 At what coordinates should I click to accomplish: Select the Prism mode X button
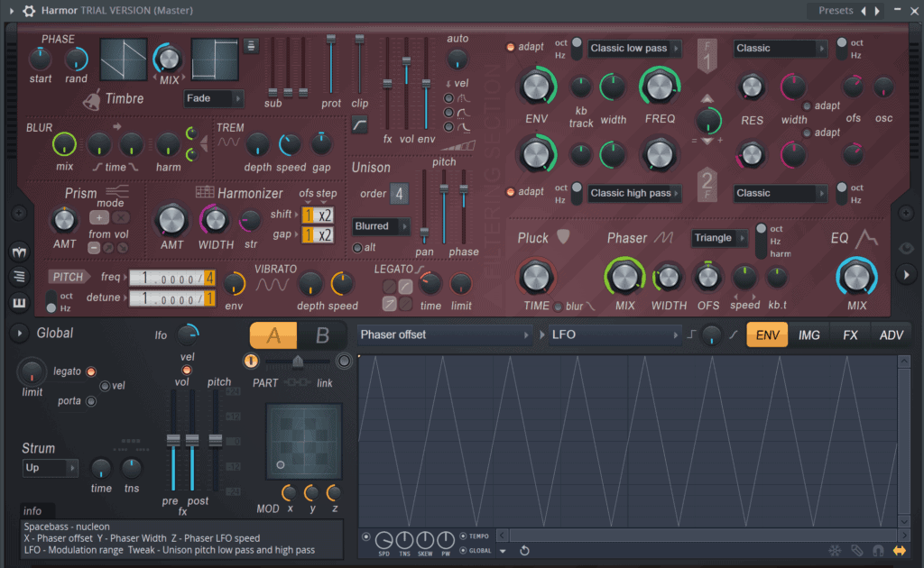tap(121, 218)
